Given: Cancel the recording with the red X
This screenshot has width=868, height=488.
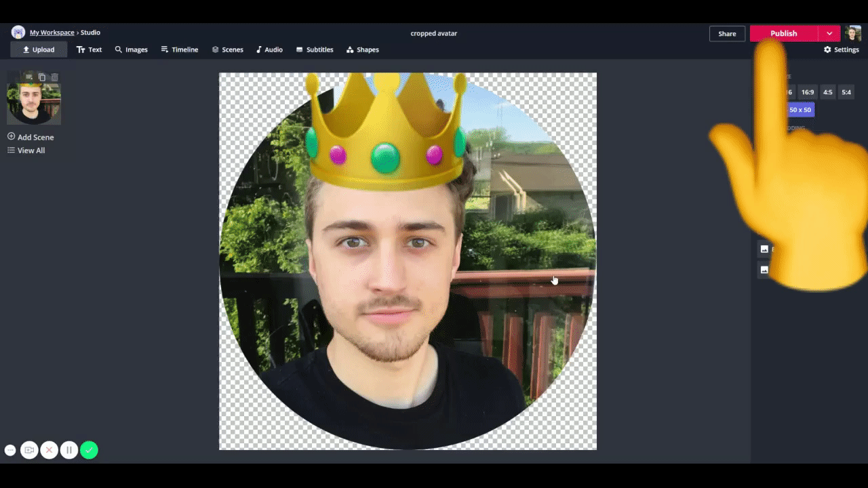Looking at the screenshot, I should click(49, 450).
